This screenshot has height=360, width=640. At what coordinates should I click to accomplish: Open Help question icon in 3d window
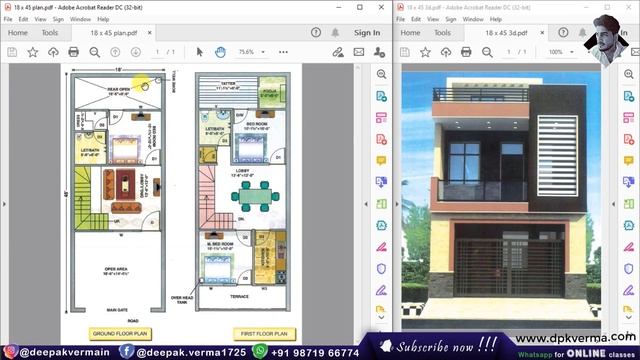coord(563,33)
